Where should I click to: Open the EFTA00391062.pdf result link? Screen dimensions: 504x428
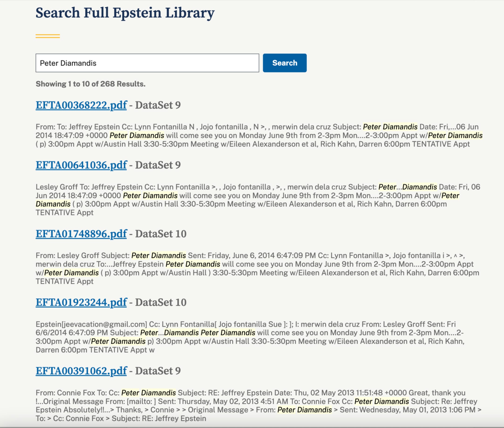[x=81, y=371]
